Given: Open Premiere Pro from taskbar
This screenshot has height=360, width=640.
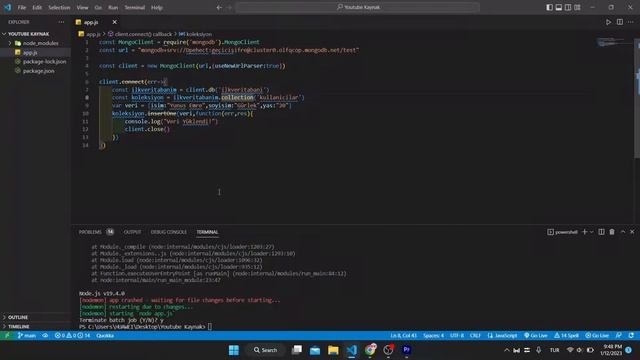Looking at the screenshot, I should click(x=407, y=350).
